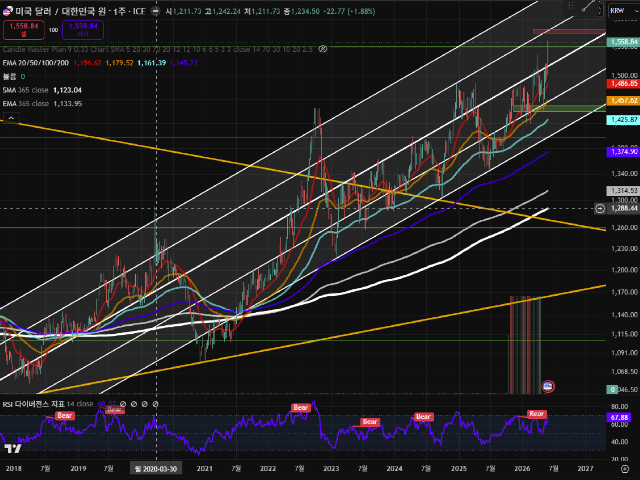Viewport: 640px width, 480px height.
Task: Click the 1,260.00 price axis label
Action: point(624,227)
